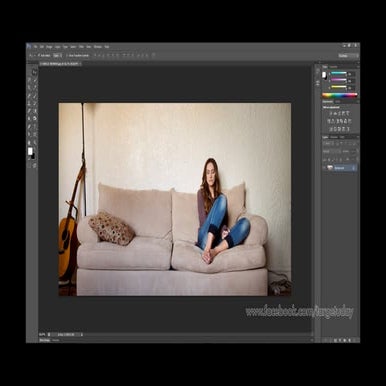Select the Lasso tool
The image size is (386, 386).
click(29, 80)
